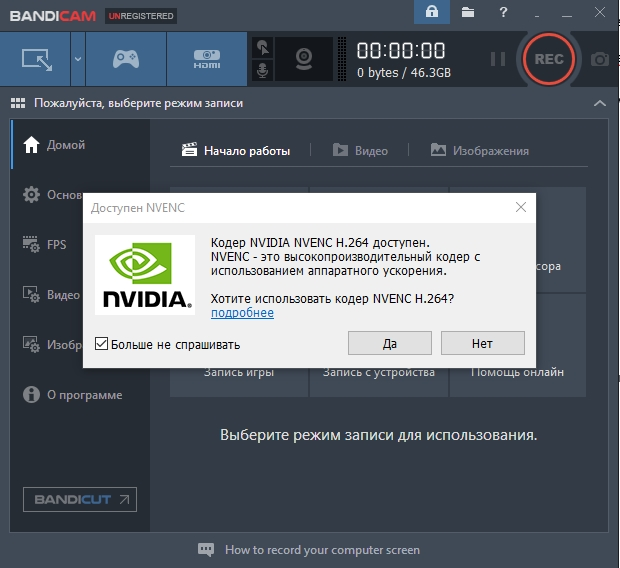
Task: Open output folder icon in title bar
Action: 468,12
